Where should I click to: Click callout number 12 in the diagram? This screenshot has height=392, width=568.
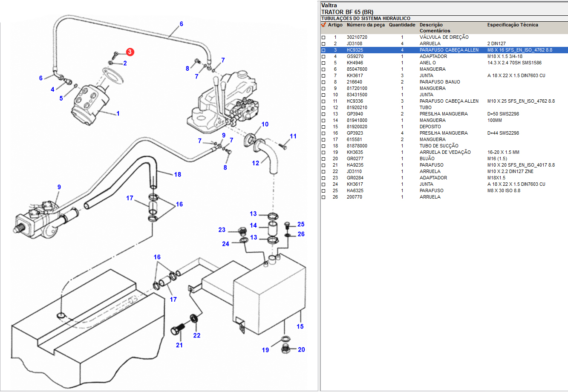(x=255, y=163)
